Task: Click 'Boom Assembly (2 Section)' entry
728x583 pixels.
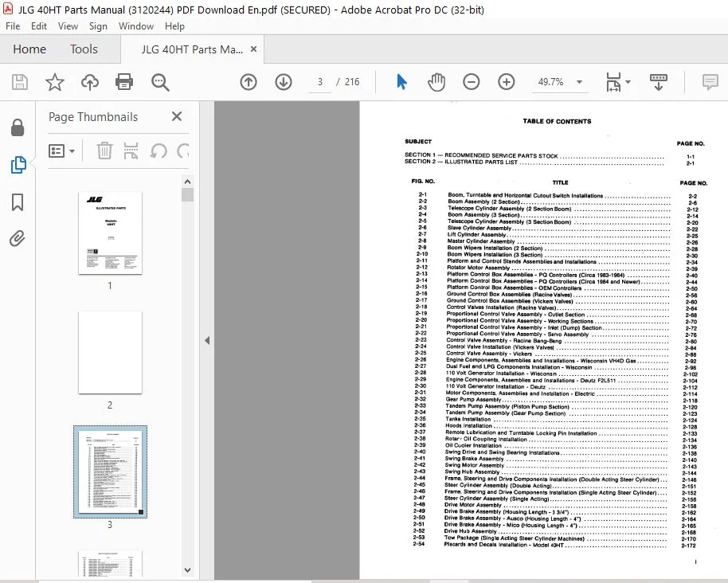Action: [483, 202]
